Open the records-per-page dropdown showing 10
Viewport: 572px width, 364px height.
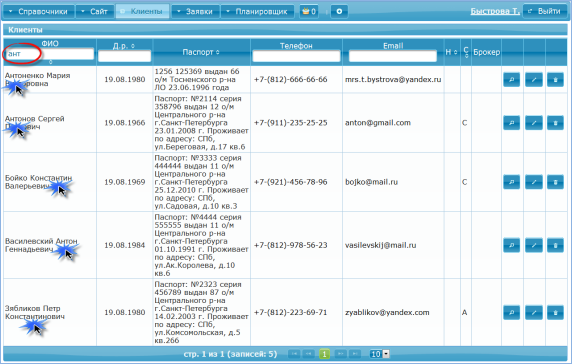click(x=379, y=354)
